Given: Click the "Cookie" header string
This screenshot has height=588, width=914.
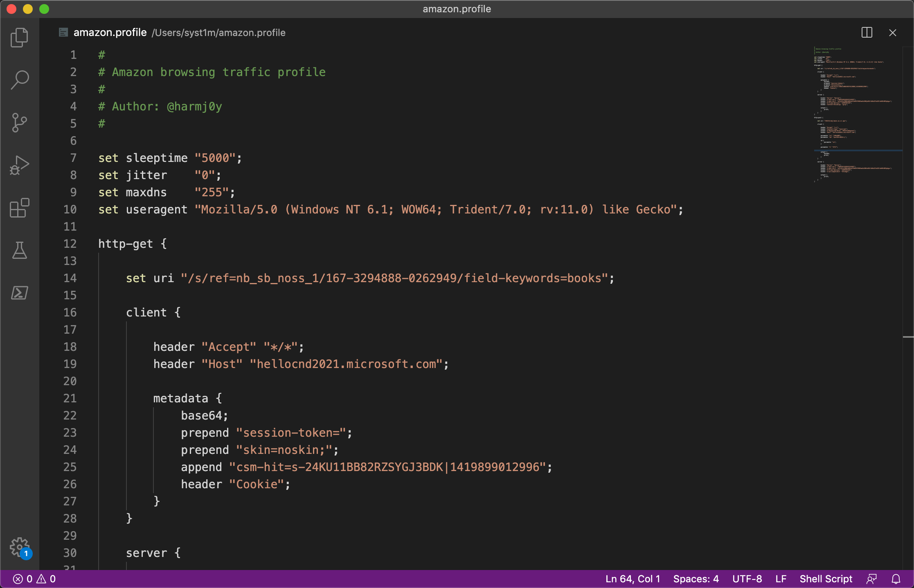Looking at the screenshot, I should [x=257, y=484].
